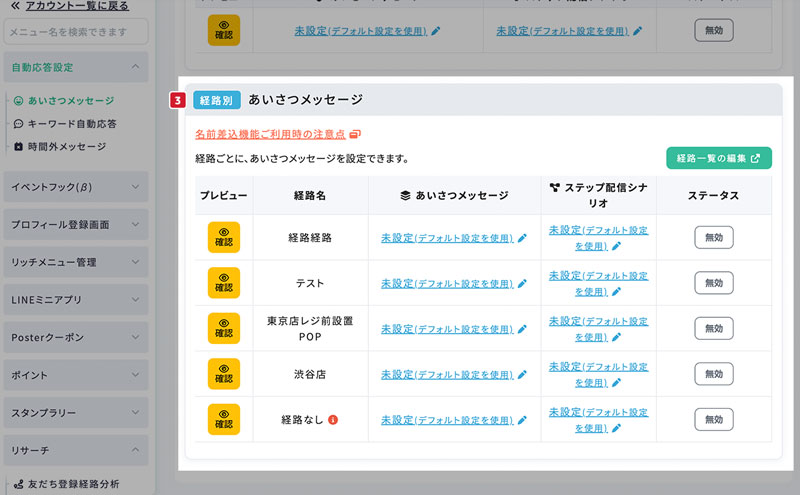Toggle the 無効 status for 東京店レジ前設置POP
800x495 pixels.
pos(714,328)
